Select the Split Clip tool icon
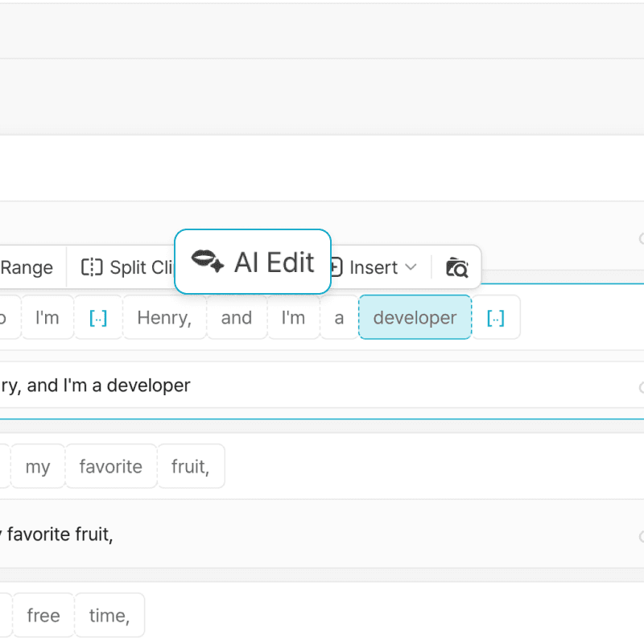 pyautogui.click(x=93, y=267)
